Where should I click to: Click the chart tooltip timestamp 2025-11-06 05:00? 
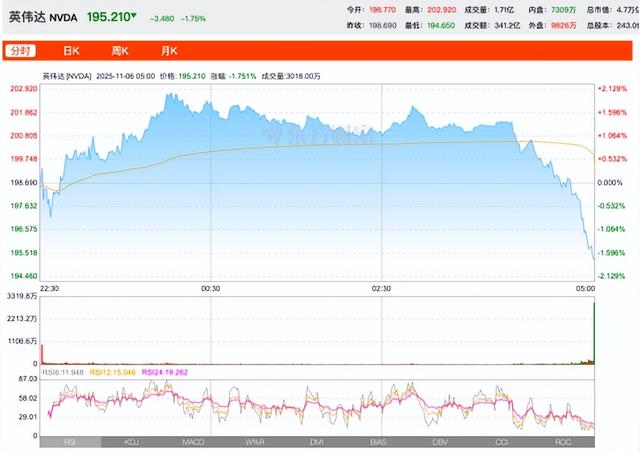click(x=125, y=76)
